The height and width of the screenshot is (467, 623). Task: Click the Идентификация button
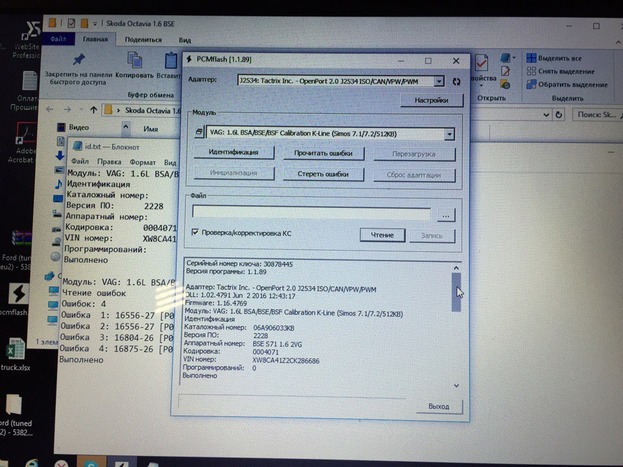[x=234, y=153]
